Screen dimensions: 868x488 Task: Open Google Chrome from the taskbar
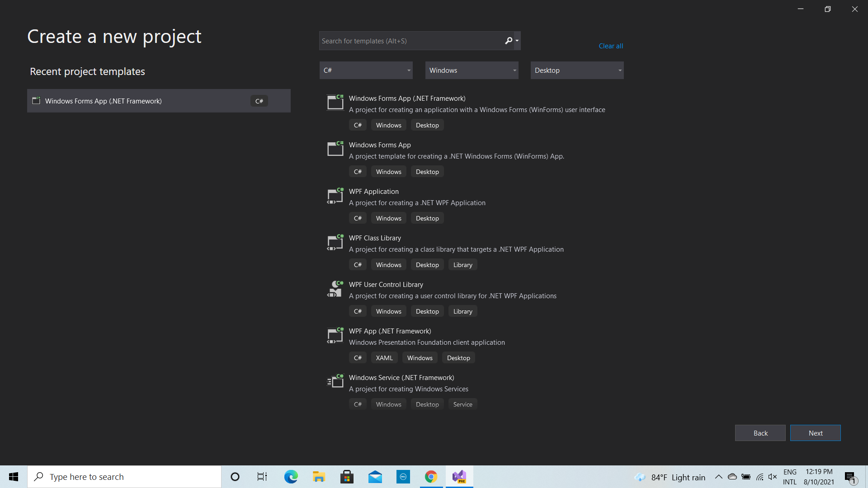[x=430, y=476]
